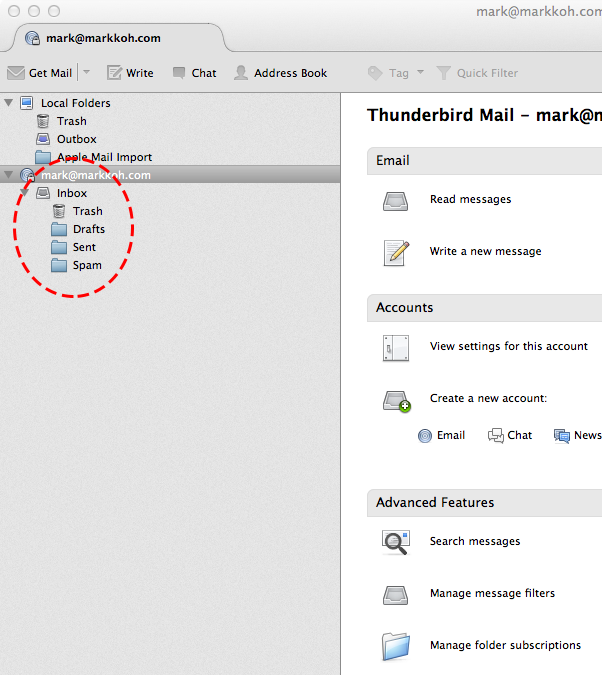
Task: Open the Spam folder
Action: (x=87, y=265)
